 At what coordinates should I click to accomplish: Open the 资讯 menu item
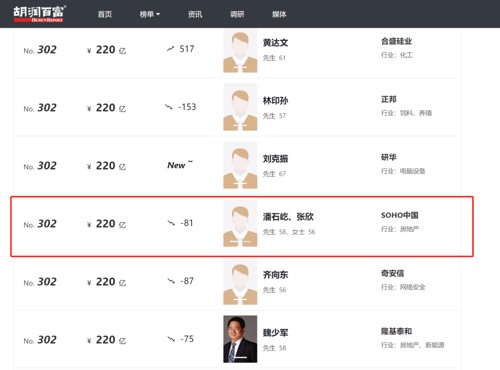[195, 14]
